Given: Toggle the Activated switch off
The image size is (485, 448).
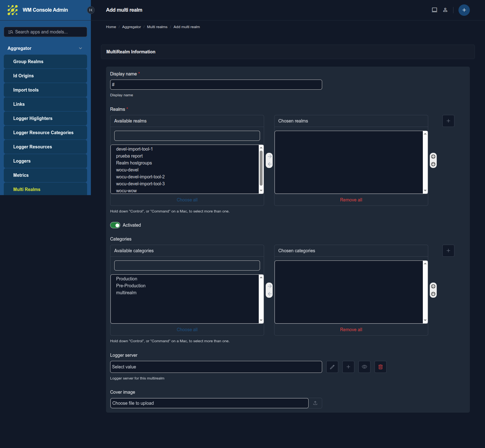Looking at the screenshot, I should [115, 225].
